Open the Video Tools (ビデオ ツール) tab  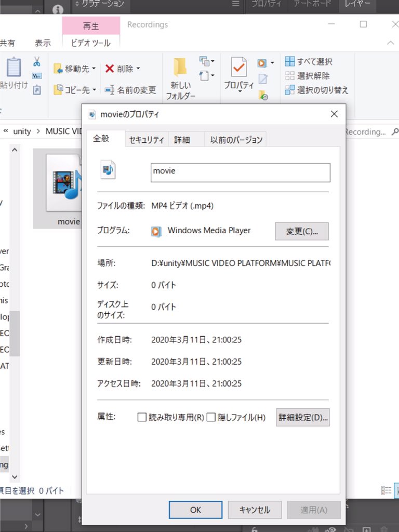click(x=90, y=43)
